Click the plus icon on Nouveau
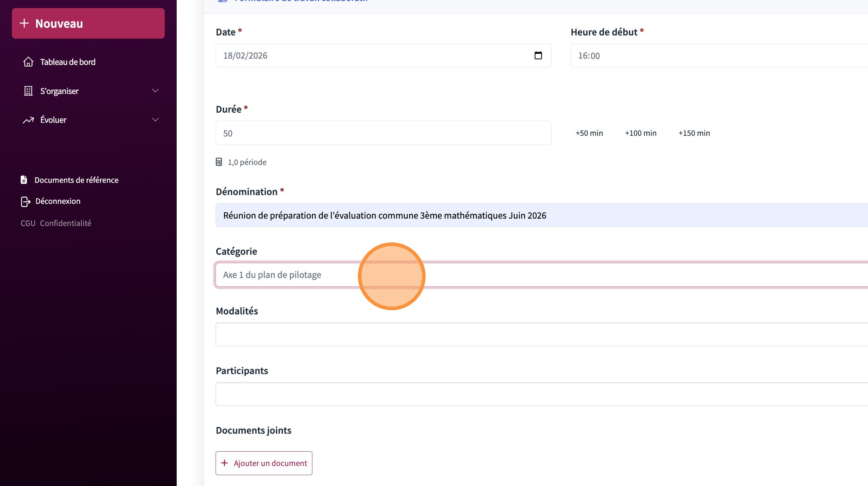The image size is (868, 486). pos(24,23)
